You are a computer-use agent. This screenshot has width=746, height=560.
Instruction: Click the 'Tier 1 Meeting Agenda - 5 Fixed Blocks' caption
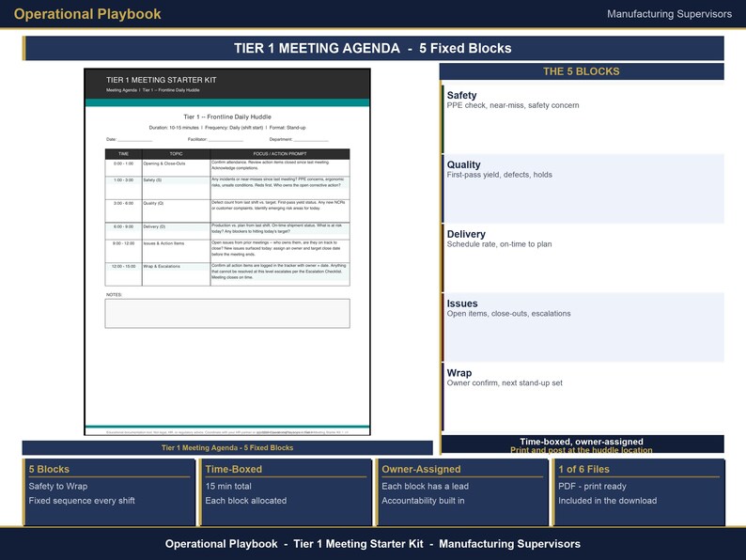227,447
